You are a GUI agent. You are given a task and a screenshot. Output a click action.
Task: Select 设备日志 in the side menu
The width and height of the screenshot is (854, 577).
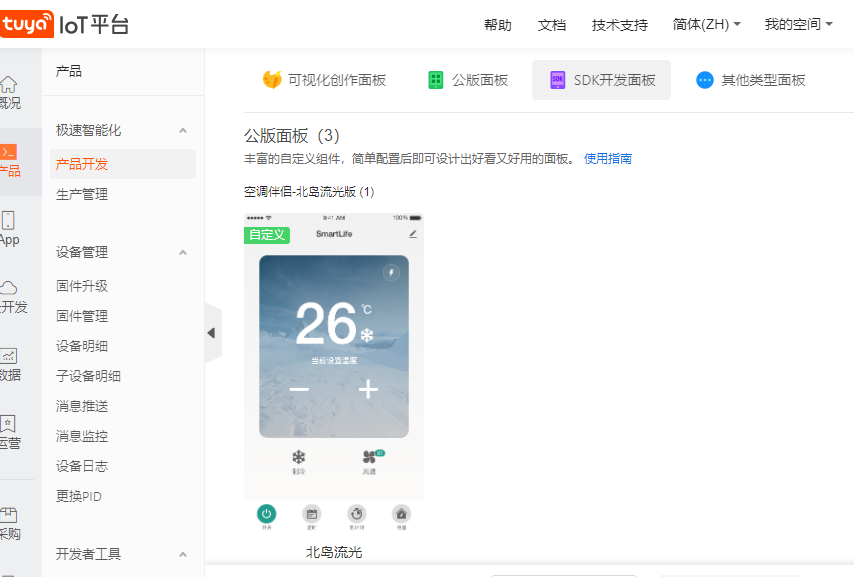(x=82, y=466)
